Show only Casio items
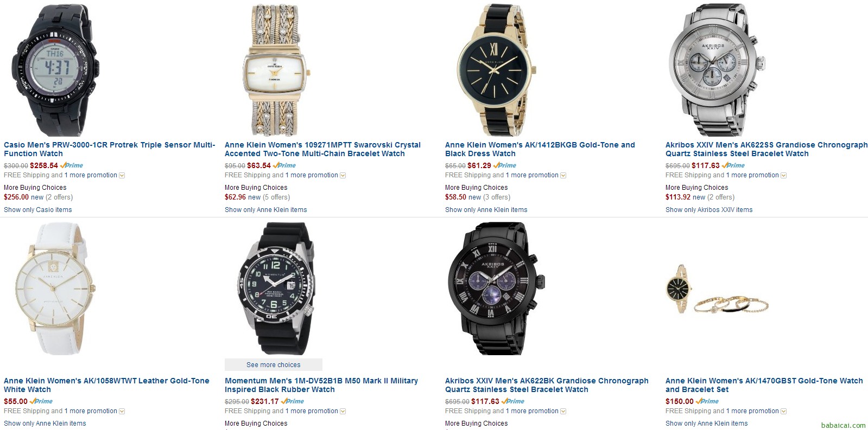Image resolution: width=868 pixels, height=430 pixels. pos(38,210)
